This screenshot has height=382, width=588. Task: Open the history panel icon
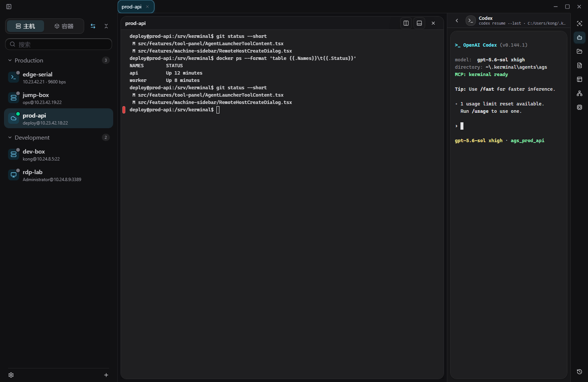tap(580, 372)
